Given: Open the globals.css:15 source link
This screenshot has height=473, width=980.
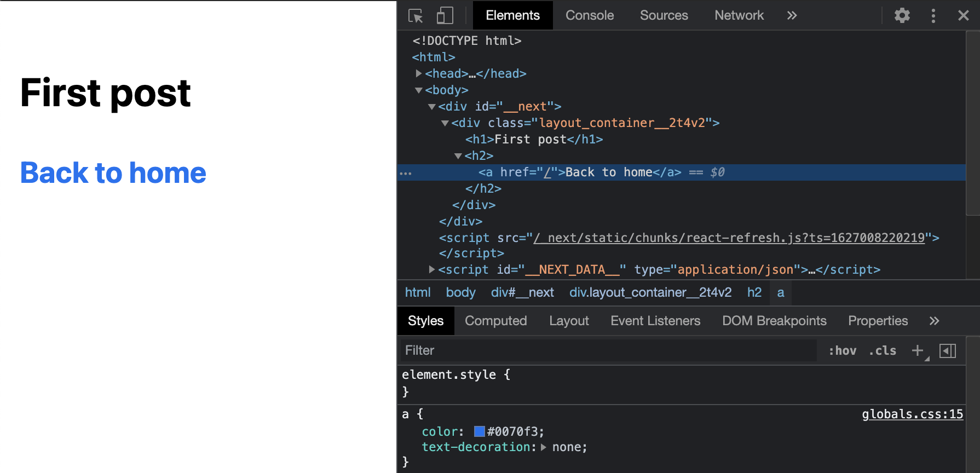Looking at the screenshot, I should [x=912, y=414].
